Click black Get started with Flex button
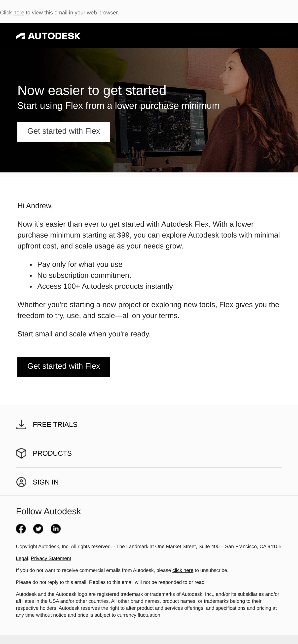The width and height of the screenshot is (298, 644). point(64,366)
